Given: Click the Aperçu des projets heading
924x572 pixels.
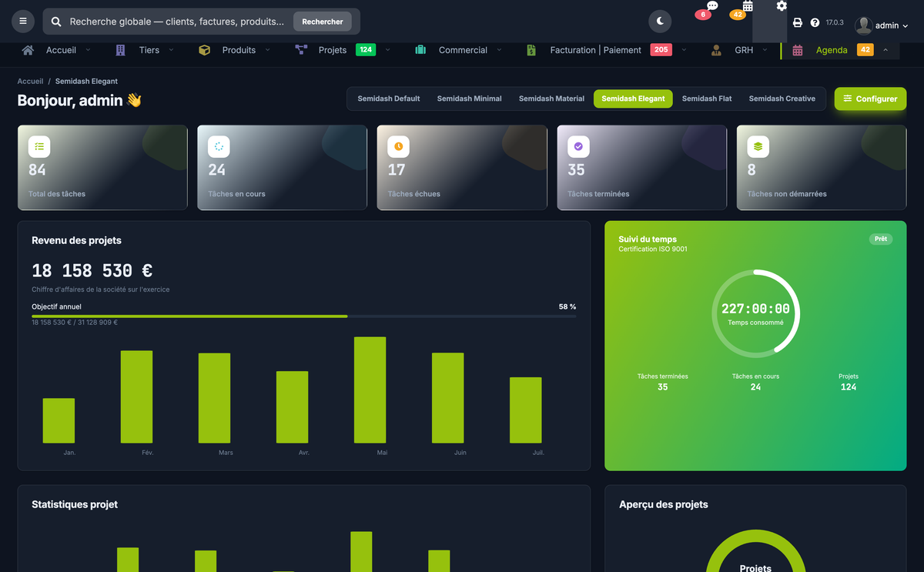Looking at the screenshot, I should pyautogui.click(x=664, y=504).
